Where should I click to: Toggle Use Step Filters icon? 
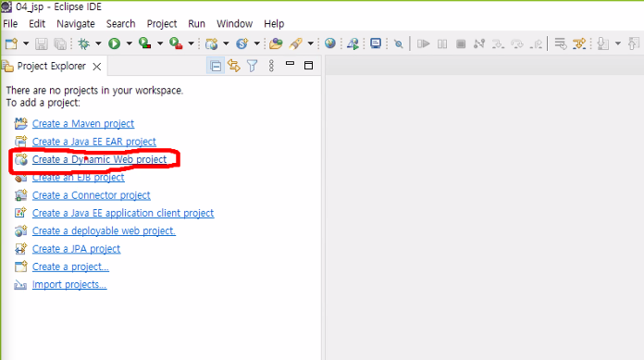[579, 43]
